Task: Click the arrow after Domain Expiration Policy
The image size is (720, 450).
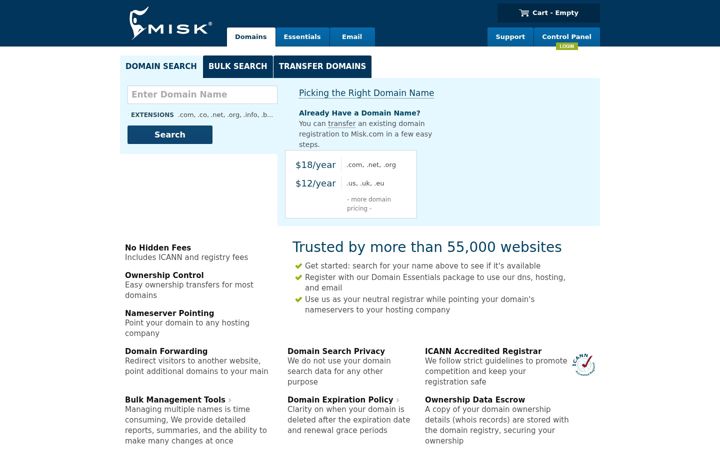Action: 398,400
